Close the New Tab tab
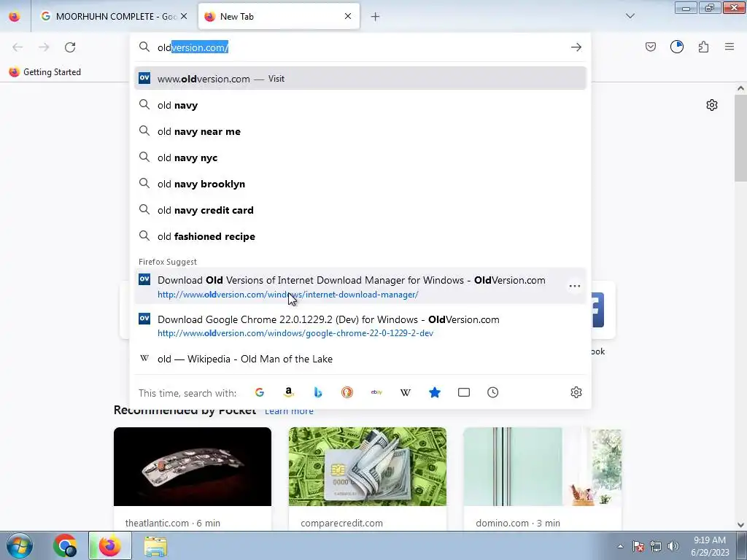 [x=348, y=16]
